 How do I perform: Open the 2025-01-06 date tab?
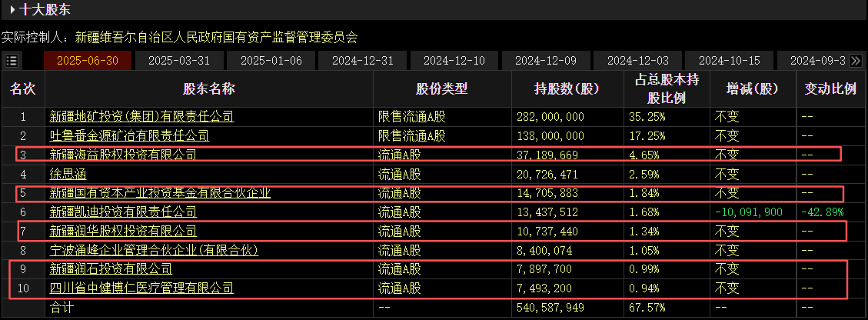pyautogui.click(x=271, y=61)
